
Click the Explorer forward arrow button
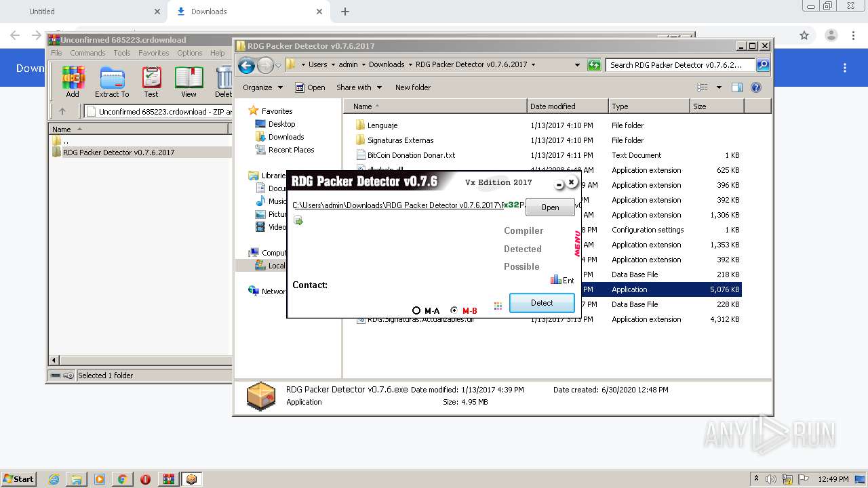pyautogui.click(x=265, y=65)
